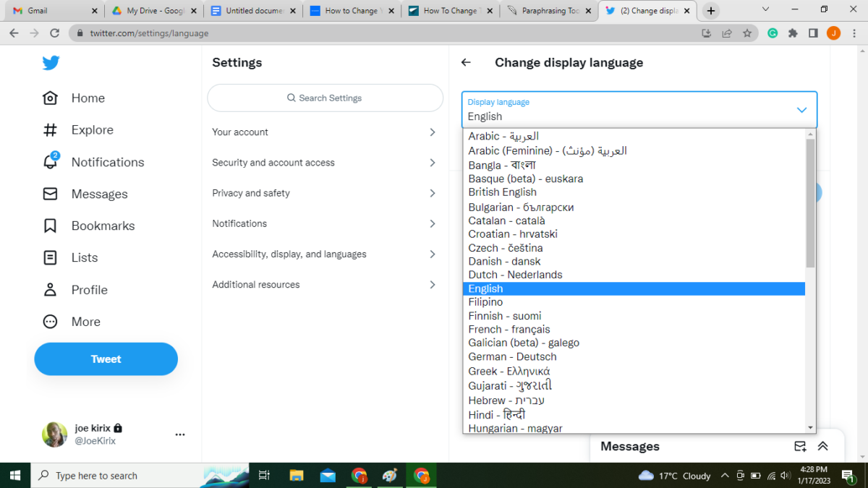Choose Danish - dansk option

click(x=634, y=261)
